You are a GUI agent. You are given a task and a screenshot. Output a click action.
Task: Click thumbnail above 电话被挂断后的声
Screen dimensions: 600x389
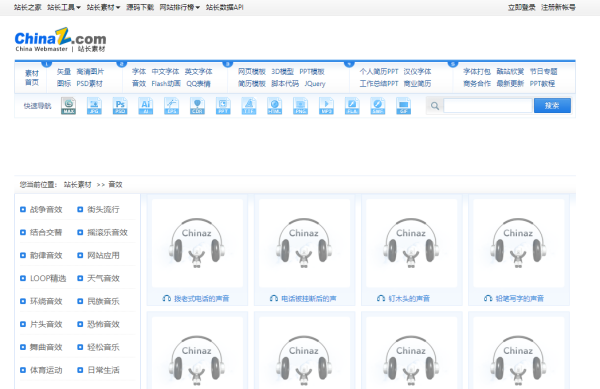(x=304, y=243)
